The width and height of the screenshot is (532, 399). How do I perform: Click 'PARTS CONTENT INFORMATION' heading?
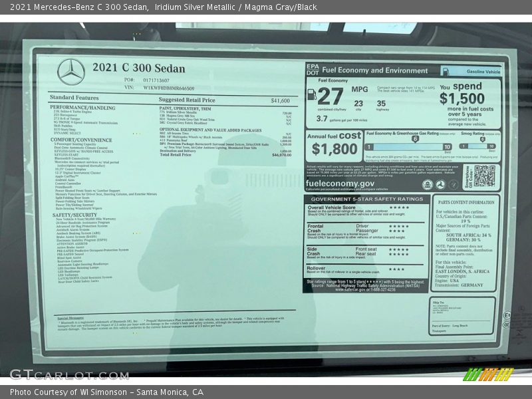point(466,202)
